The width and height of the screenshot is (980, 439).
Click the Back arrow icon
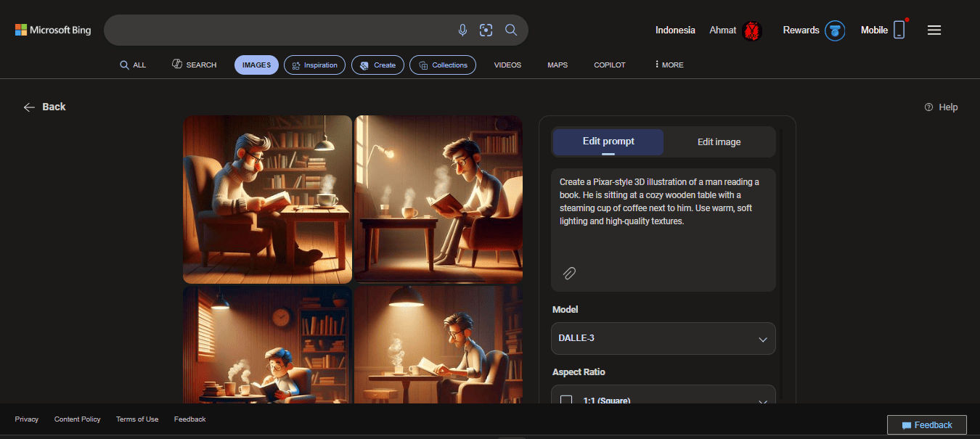click(x=29, y=107)
